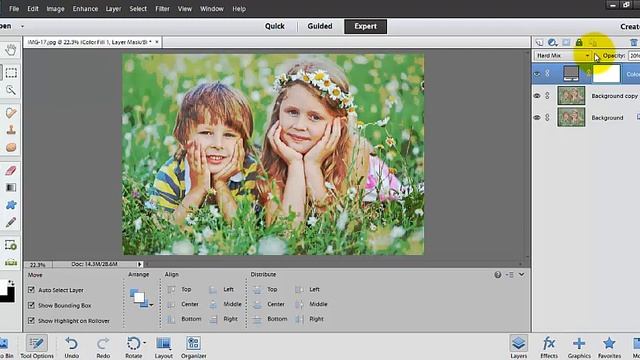The image size is (640, 360).
Task: Show the Effects panel
Action: coord(549,347)
